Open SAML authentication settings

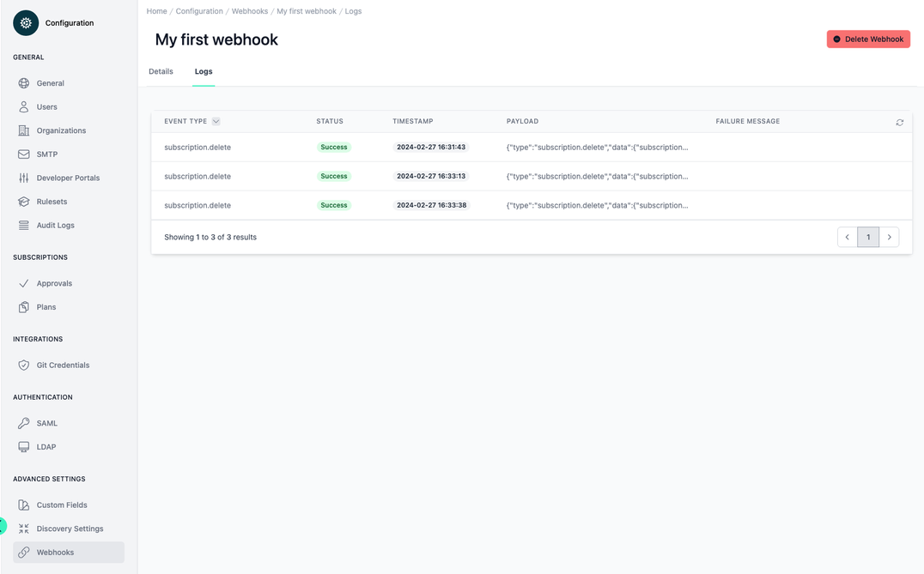(46, 423)
